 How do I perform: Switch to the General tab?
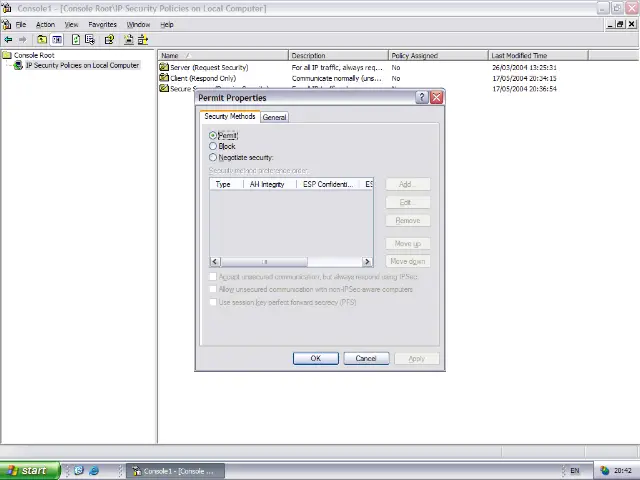point(274,117)
